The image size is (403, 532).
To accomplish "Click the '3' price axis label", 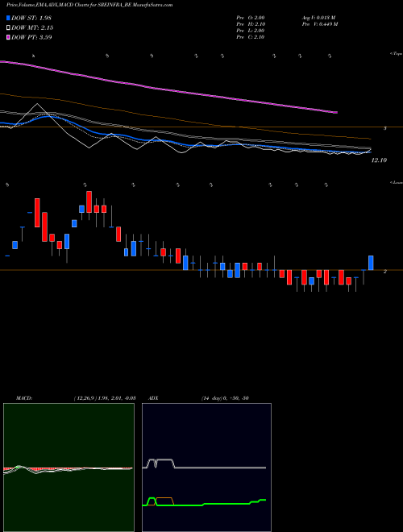I will [x=385, y=128].
